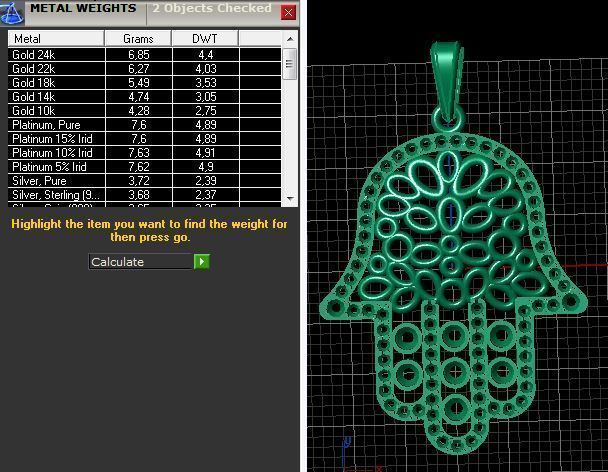Click the 7,62 grams value
This screenshot has height=472, width=608.
click(139, 166)
